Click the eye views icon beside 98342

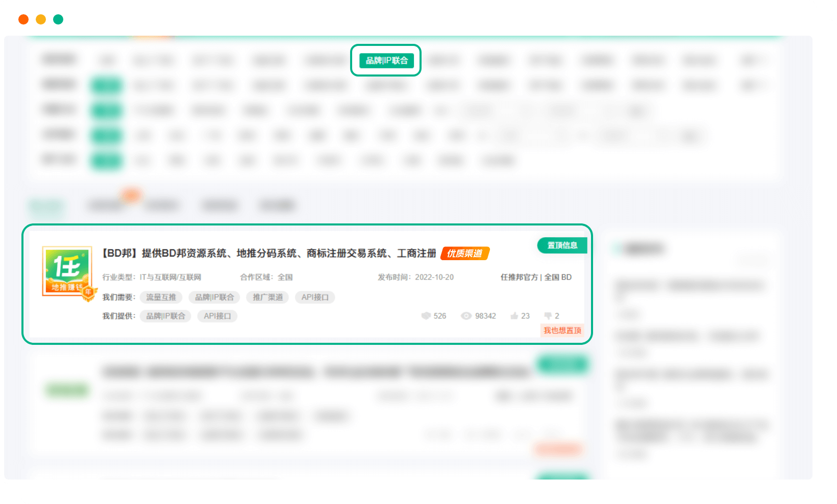coord(466,316)
